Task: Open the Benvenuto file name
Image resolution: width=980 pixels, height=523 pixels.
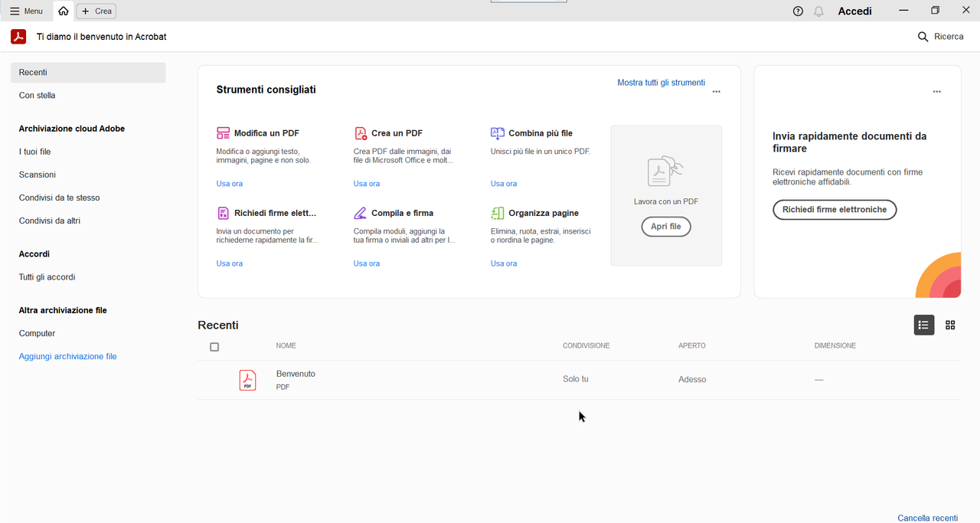Action: point(296,374)
